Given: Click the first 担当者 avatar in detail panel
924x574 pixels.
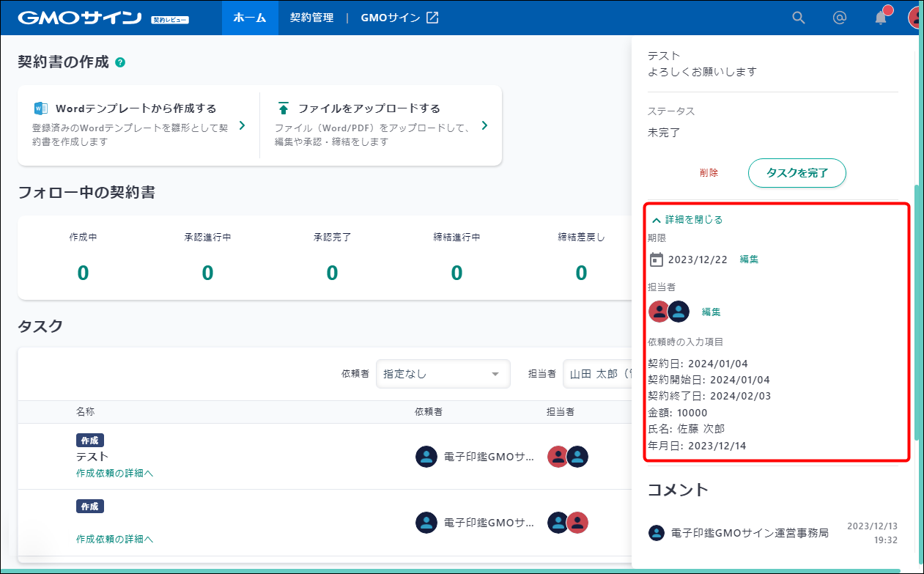Looking at the screenshot, I should (659, 312).
